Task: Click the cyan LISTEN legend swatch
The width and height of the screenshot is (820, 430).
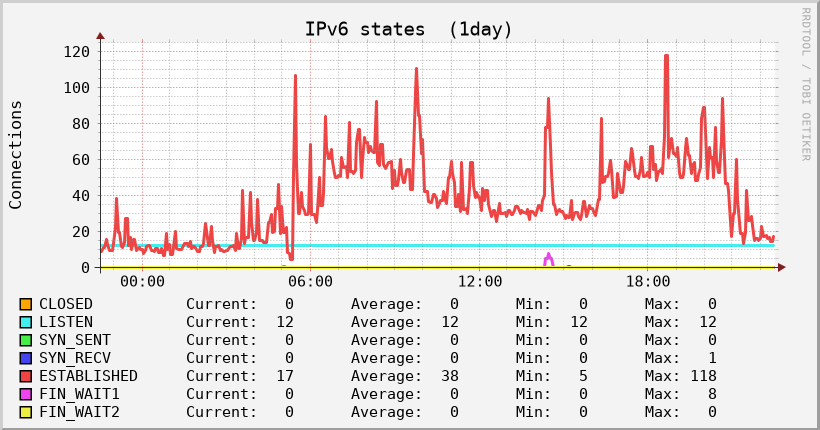Action: click(x=26, y=322)
